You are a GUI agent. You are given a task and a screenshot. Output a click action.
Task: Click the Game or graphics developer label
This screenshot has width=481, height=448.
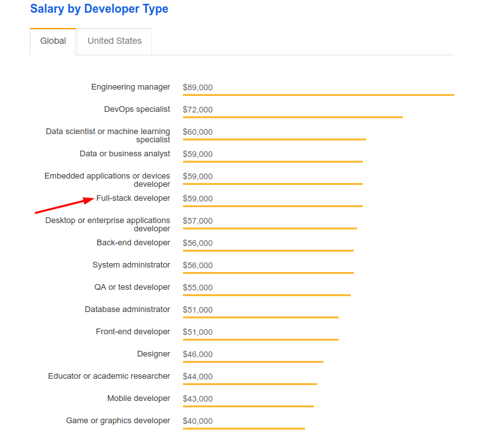(x=118, y=421)
